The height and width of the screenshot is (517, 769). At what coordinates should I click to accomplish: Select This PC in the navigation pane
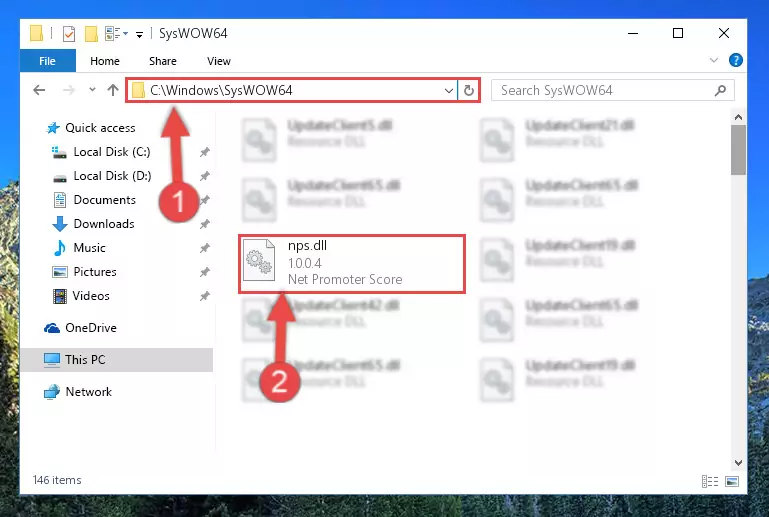117,360
